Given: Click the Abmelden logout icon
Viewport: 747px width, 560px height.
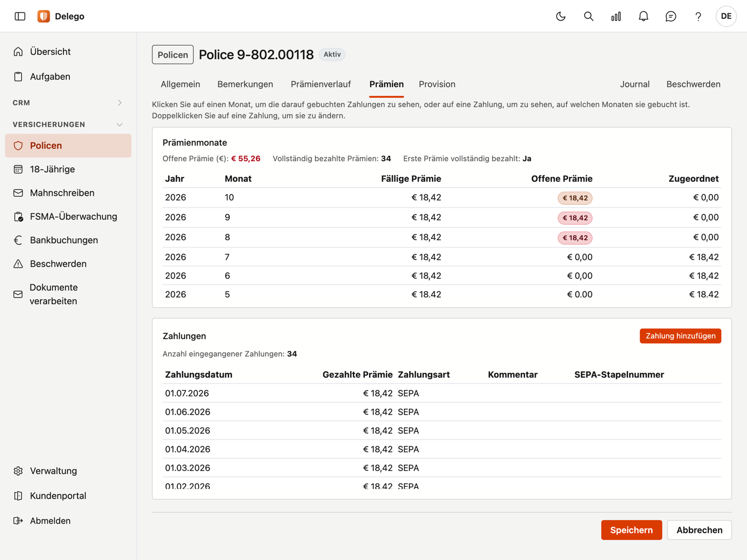Looking at the screenshot, I should coord(18,521).
